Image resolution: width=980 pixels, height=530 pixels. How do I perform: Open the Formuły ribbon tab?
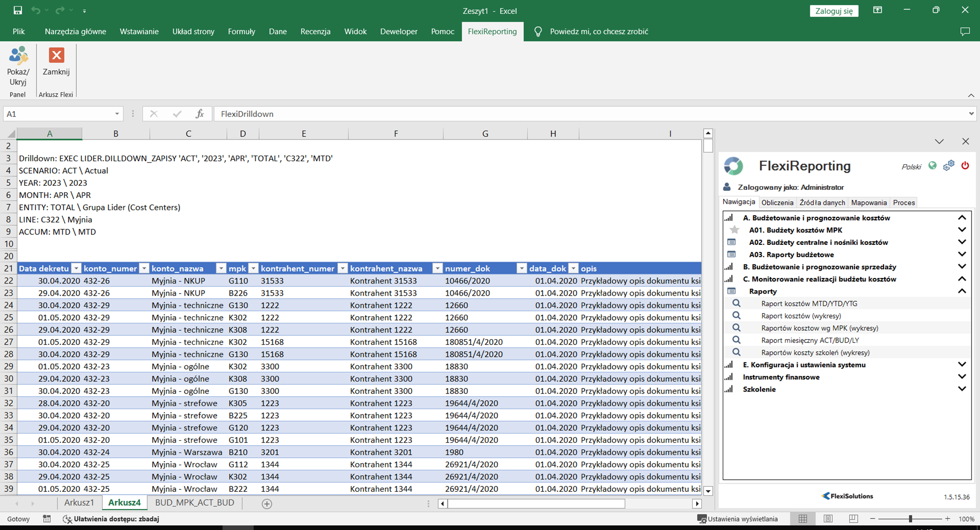241,32
